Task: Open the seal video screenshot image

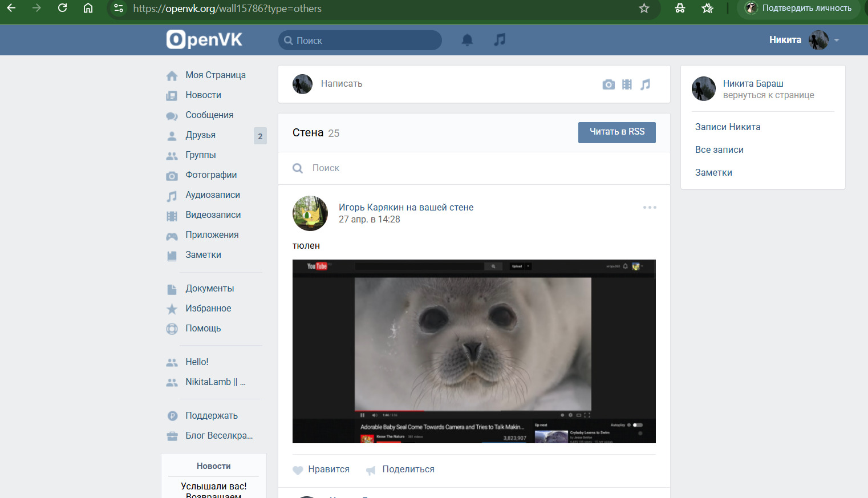Action: [x=474, y=351]
